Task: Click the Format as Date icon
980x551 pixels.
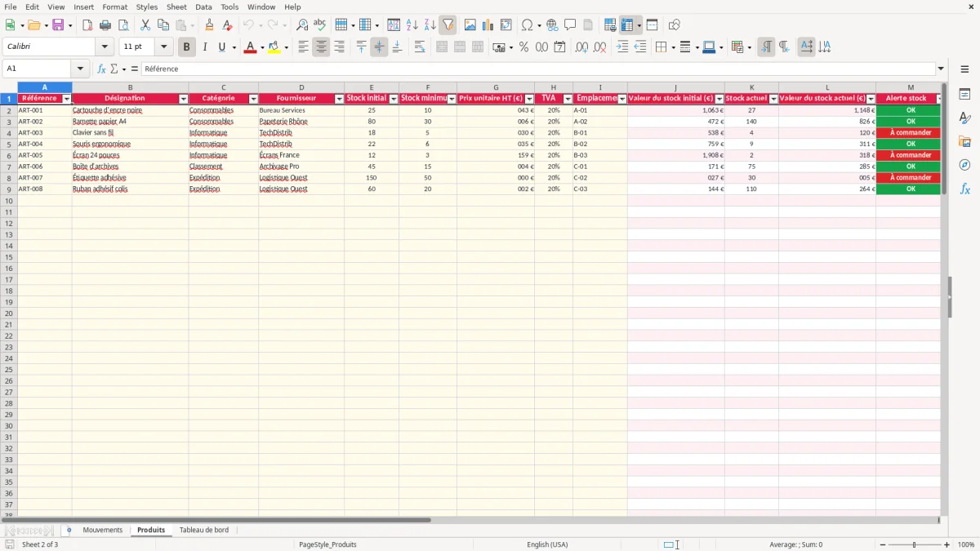Action: (559, 47)
